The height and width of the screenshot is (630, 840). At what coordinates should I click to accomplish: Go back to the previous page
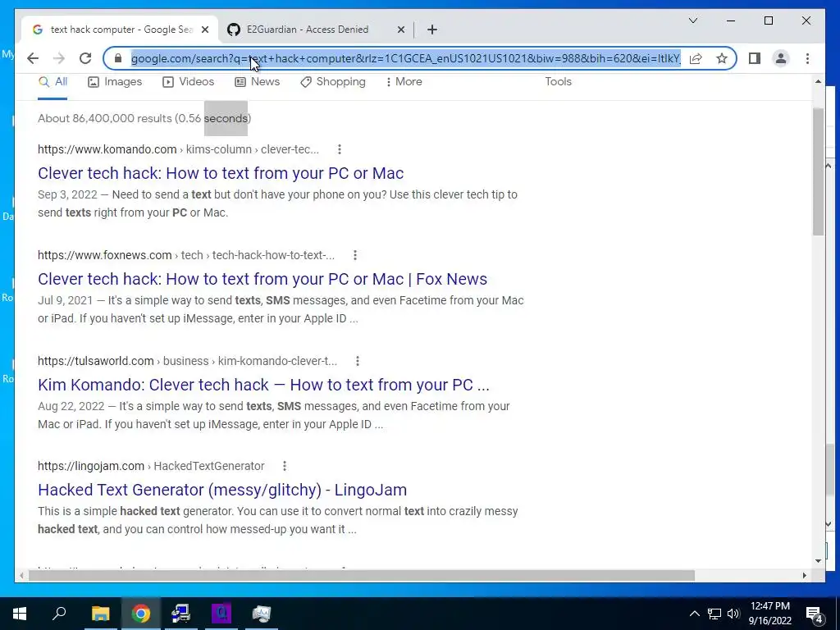[x=33, y=58]
